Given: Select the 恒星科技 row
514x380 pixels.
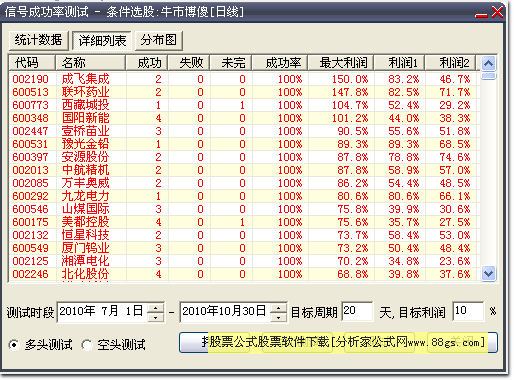Looking at the screenshot, I should point(244,235).
